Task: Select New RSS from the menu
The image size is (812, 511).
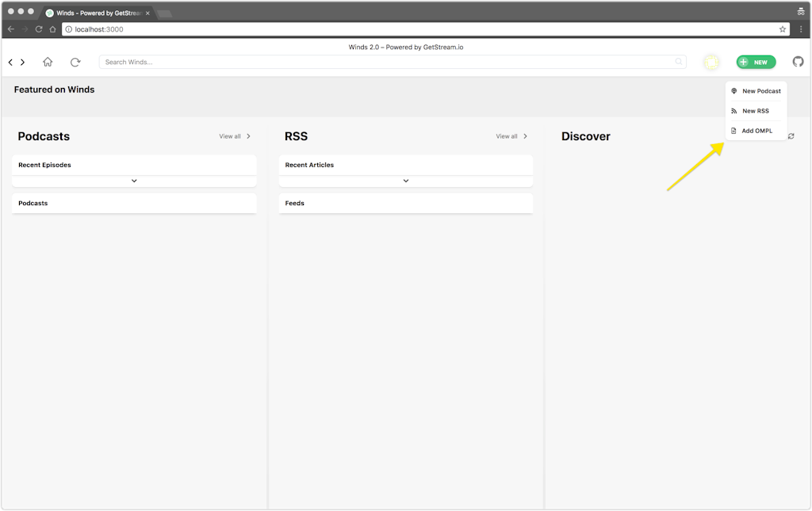Action: pos(756,111)
